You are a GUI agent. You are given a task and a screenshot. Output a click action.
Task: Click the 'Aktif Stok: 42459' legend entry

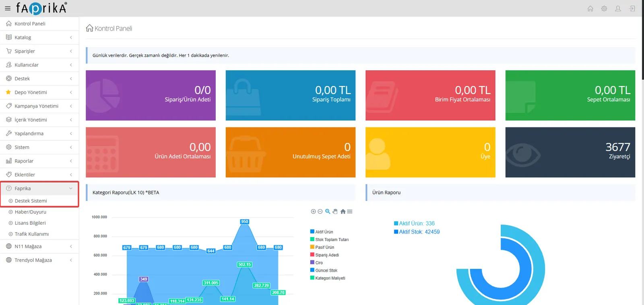[417, 232]
